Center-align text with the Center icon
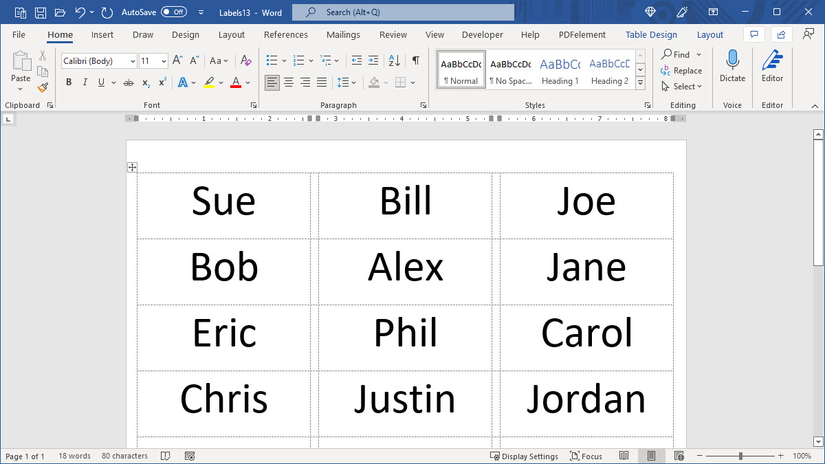 point(289,82)
